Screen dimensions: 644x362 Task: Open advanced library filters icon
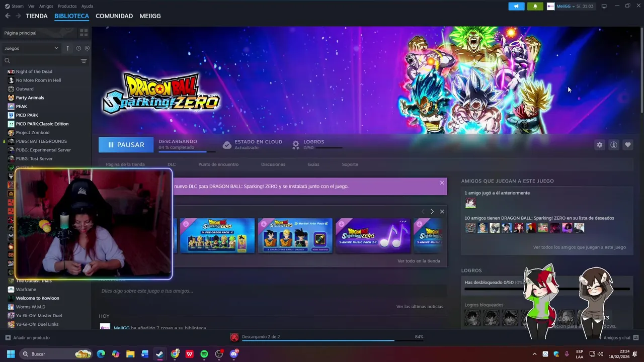(x=84, y=61)
